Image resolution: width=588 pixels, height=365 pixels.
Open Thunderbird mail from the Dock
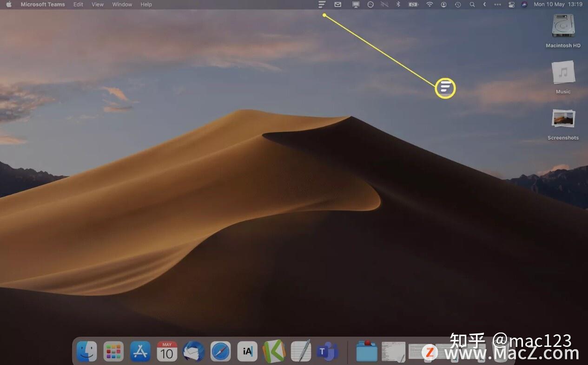(x=193, y=352)
